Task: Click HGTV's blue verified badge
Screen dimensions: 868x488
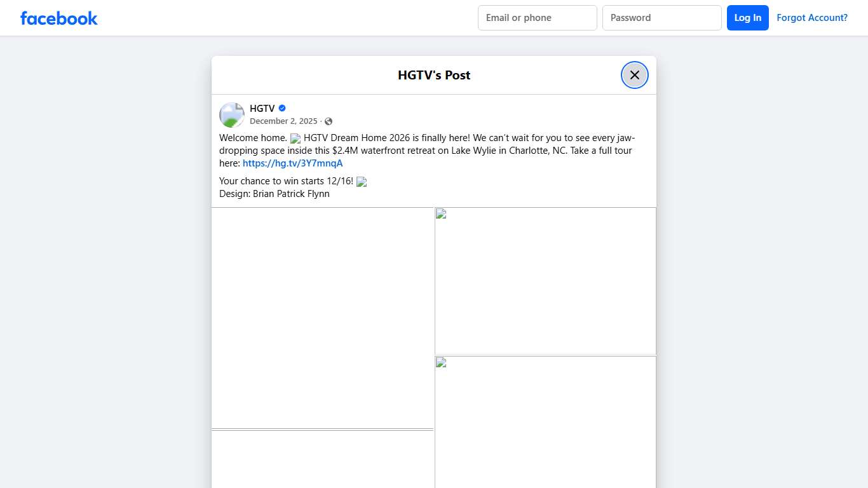Action: (x=281, y=108)
